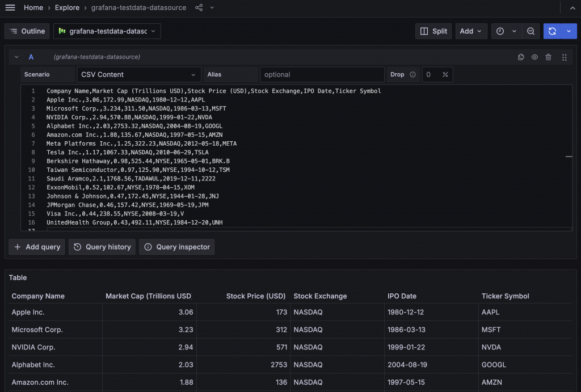Click the NVIDIA Corp. table cell

tap(56, 347)
